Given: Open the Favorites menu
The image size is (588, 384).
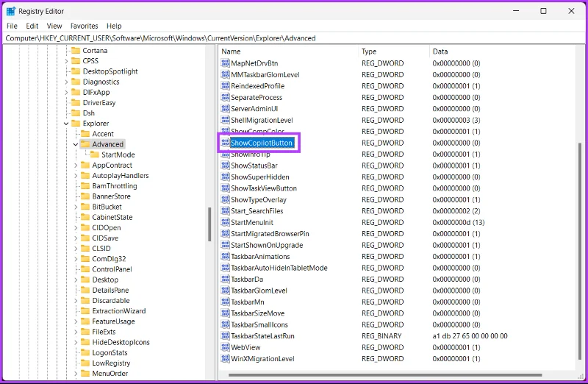Looking at the screenshot, I should (x=85, y=26).
